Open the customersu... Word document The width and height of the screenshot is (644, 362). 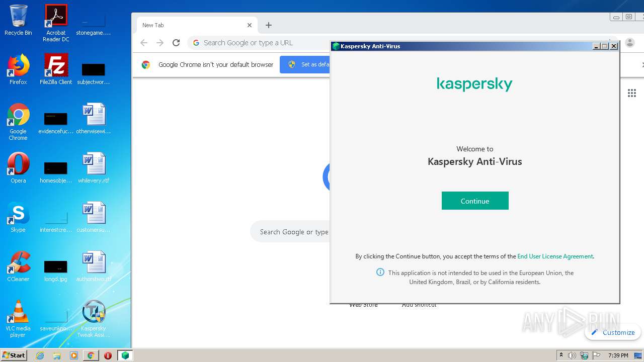point(94,217)
